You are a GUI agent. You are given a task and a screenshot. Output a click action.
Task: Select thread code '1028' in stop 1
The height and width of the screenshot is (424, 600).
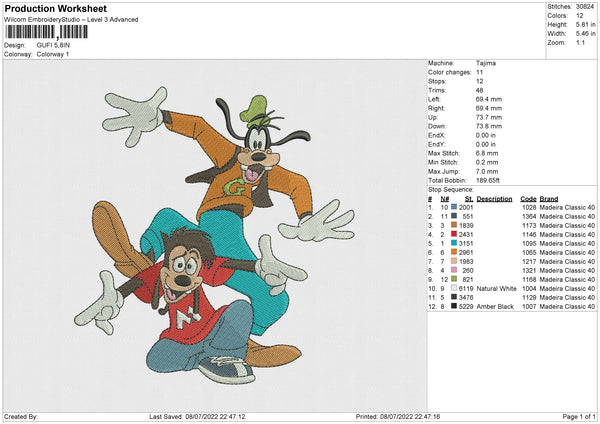(x=529, y=207)
